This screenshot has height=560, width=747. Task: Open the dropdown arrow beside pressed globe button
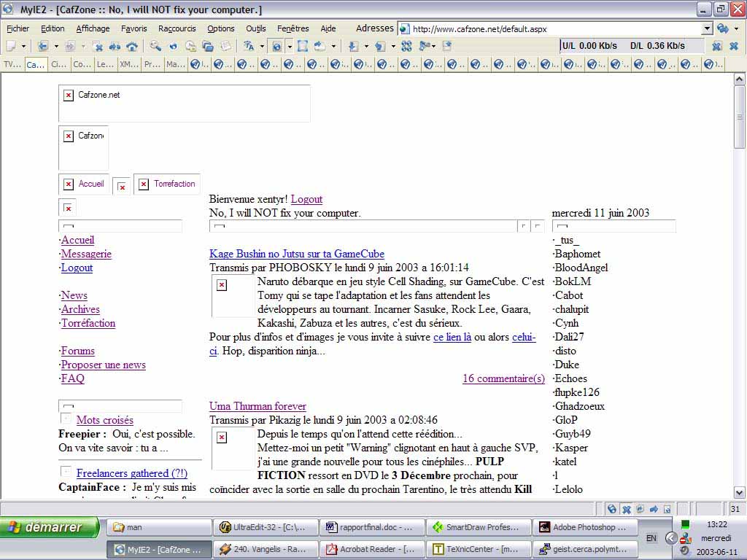pos(289,46)
